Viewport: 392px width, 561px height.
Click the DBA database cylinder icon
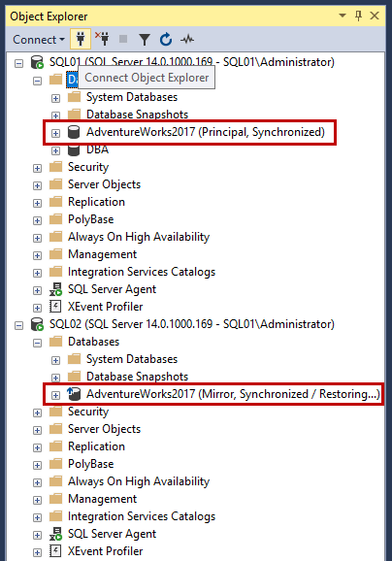pyautogui.click(x=74, y=149)
